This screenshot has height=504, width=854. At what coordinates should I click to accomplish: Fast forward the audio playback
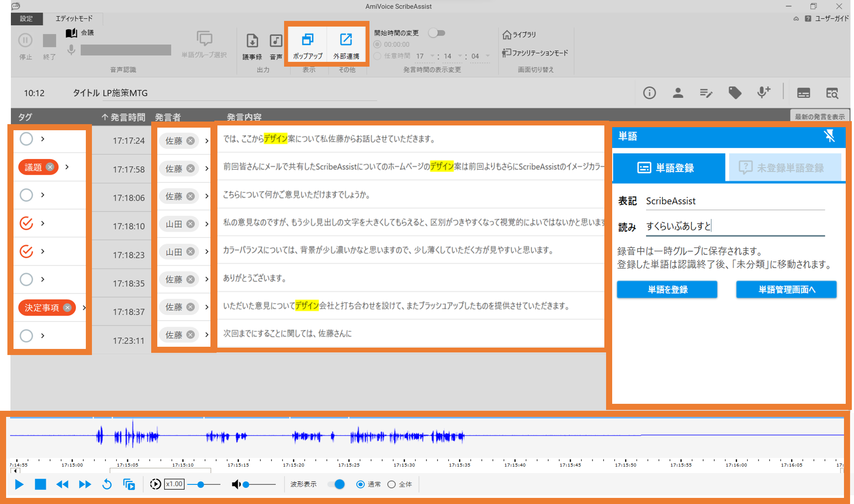tap(85, 484)
